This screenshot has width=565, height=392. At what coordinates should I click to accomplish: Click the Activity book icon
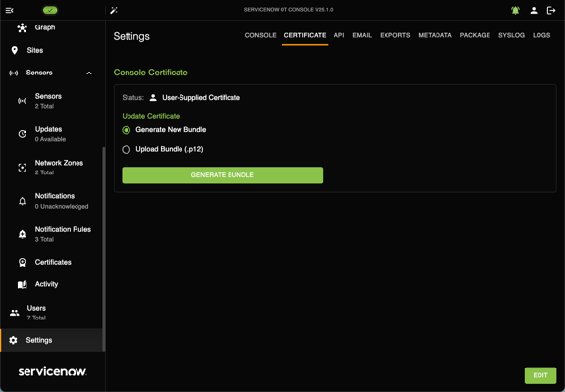(x=22, y=285)
